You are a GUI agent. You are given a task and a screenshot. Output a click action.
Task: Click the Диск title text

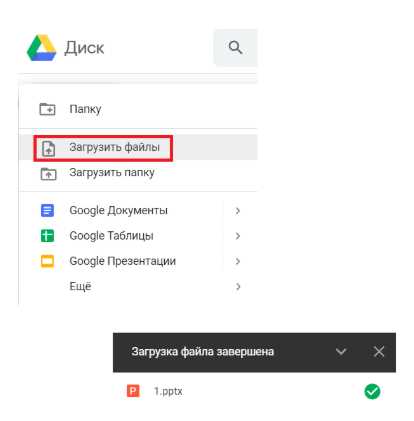[84, 48]
